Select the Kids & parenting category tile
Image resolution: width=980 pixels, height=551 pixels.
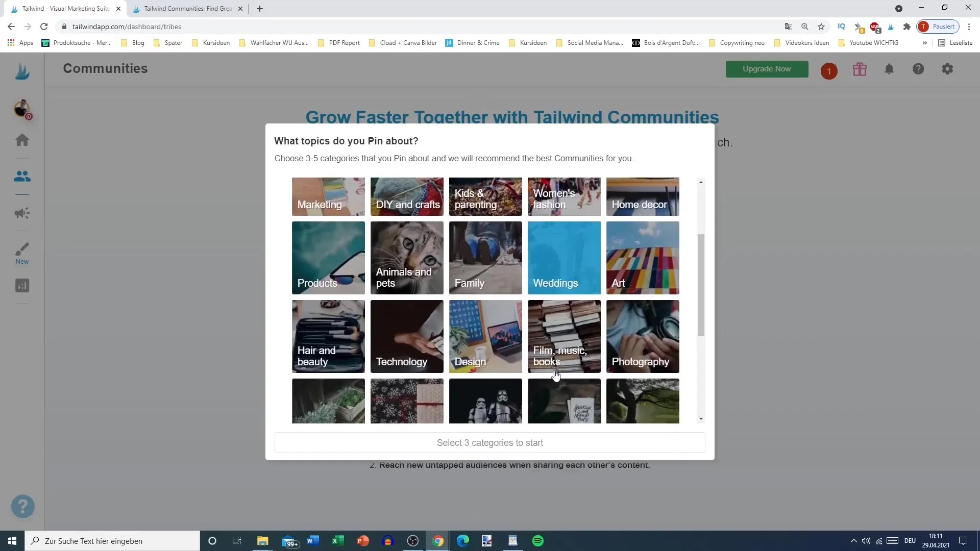point(485,196)
